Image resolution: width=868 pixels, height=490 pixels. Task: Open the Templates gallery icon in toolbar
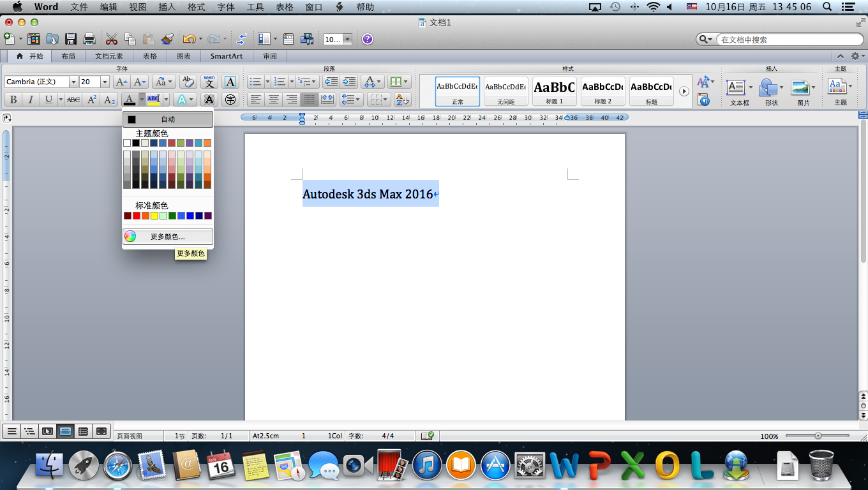click(x=33, y=39)
